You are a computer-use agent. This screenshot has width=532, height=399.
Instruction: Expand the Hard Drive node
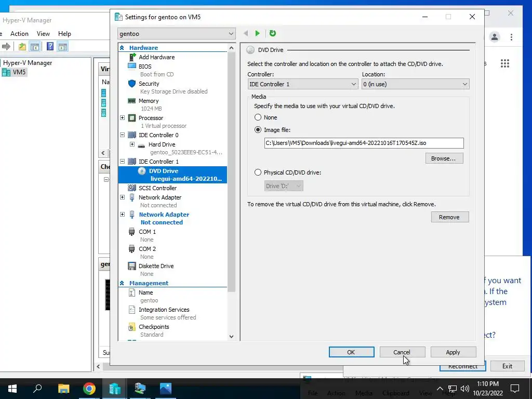click(132, 144)
